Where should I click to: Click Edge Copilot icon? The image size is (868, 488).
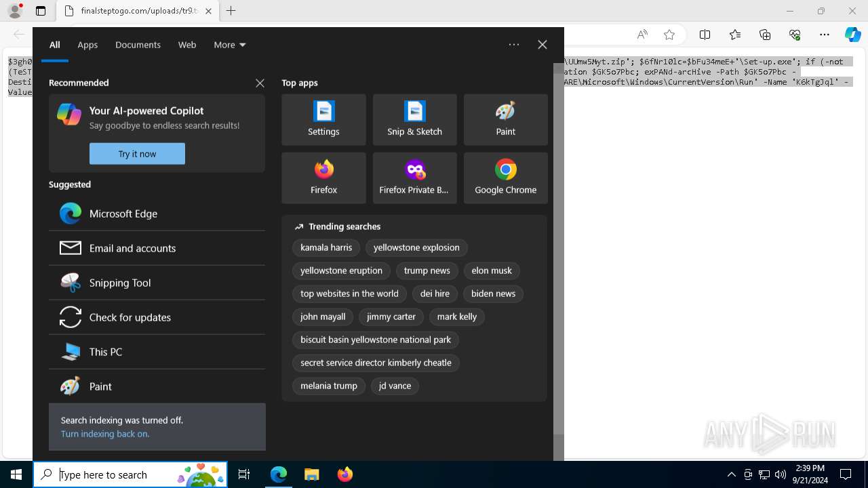coord(852,35)
